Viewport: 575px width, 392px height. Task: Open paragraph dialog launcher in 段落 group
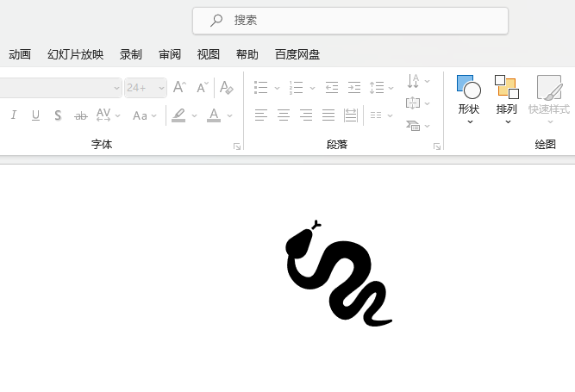437,146
